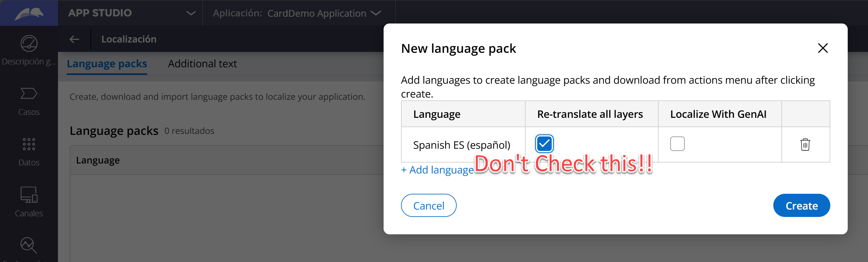Click the Language column header in background table

point(98,160)
